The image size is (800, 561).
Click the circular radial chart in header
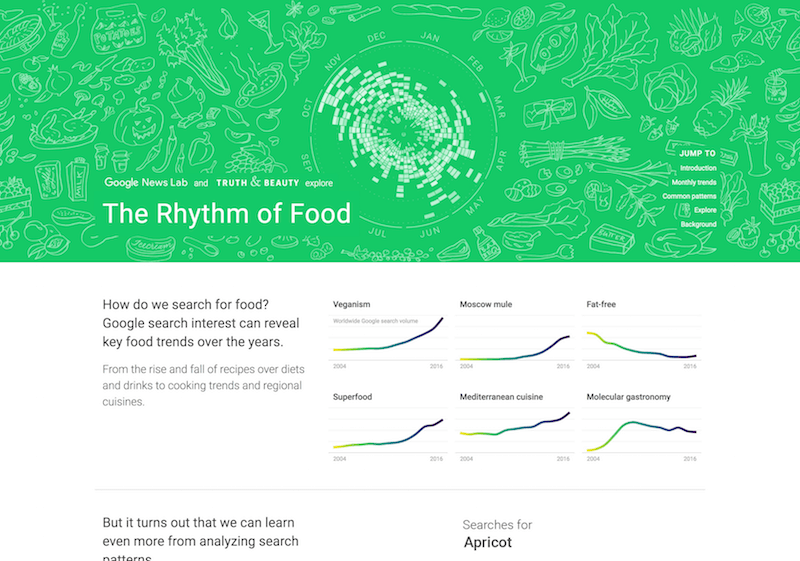point(400,125)
